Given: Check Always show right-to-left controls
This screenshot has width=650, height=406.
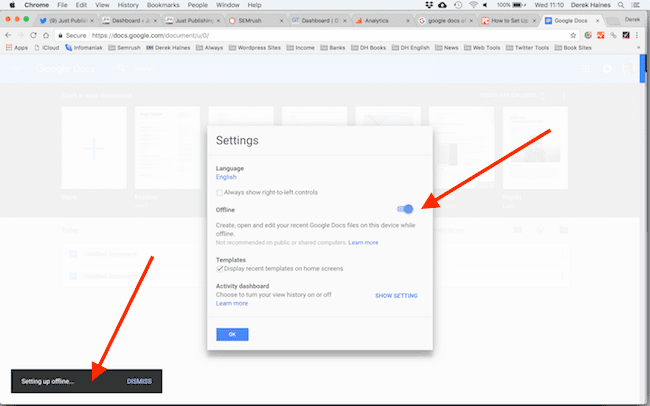Looking at the screenshot, I should click(x=219, y=192).
